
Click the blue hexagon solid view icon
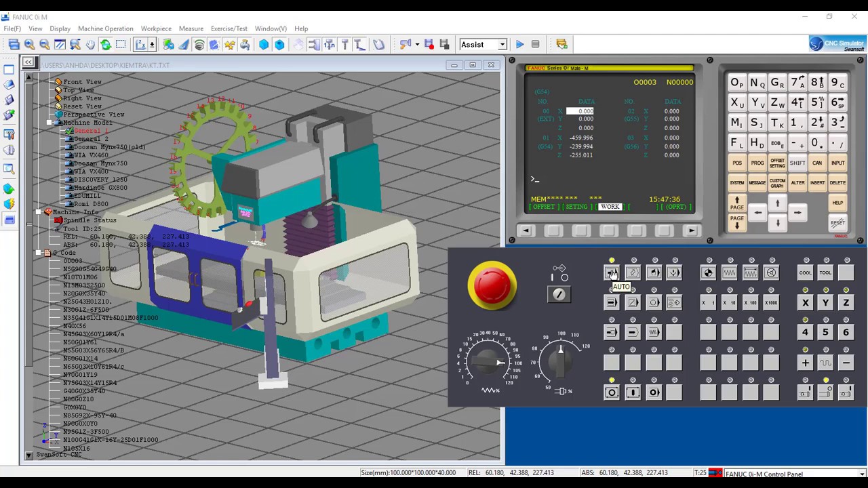click(264, 45)
